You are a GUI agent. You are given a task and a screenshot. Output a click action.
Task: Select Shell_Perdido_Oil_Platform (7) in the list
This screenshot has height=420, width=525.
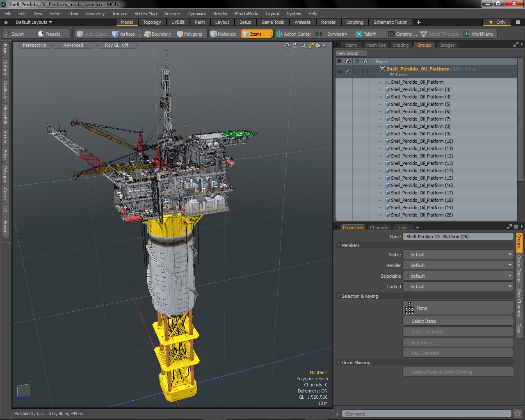(420, 119)
